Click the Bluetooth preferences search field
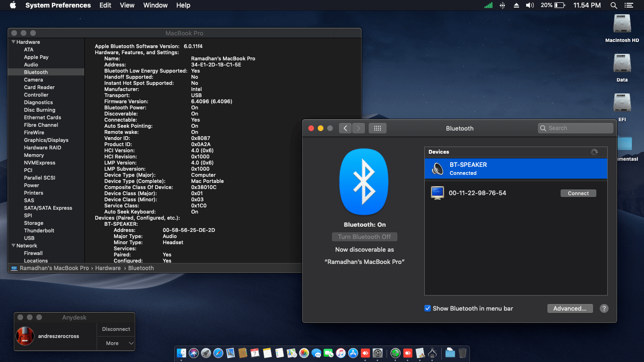The height and width of the screenshot is (362, 644). click(x=576, y=128)
